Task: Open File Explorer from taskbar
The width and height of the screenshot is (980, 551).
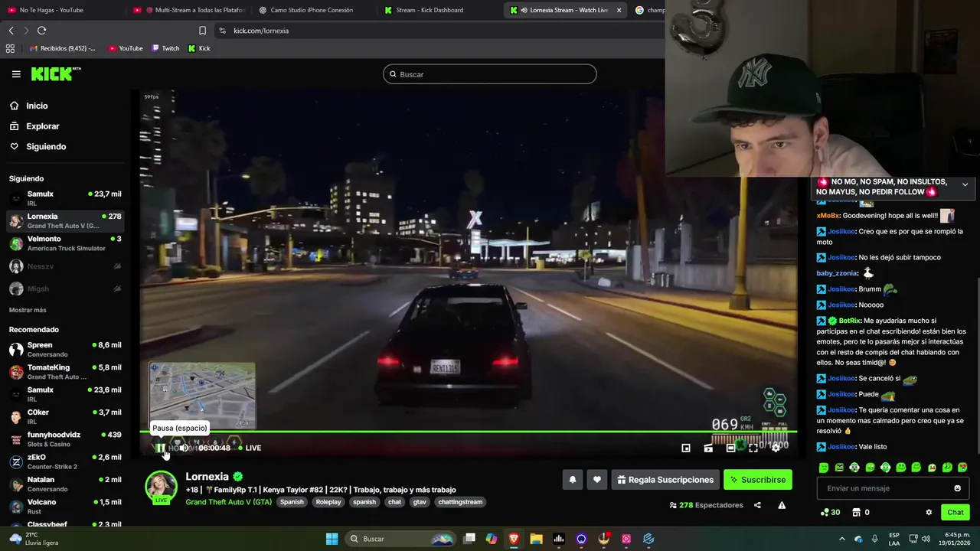Action: pyautogui.click(x=536, y=539)
